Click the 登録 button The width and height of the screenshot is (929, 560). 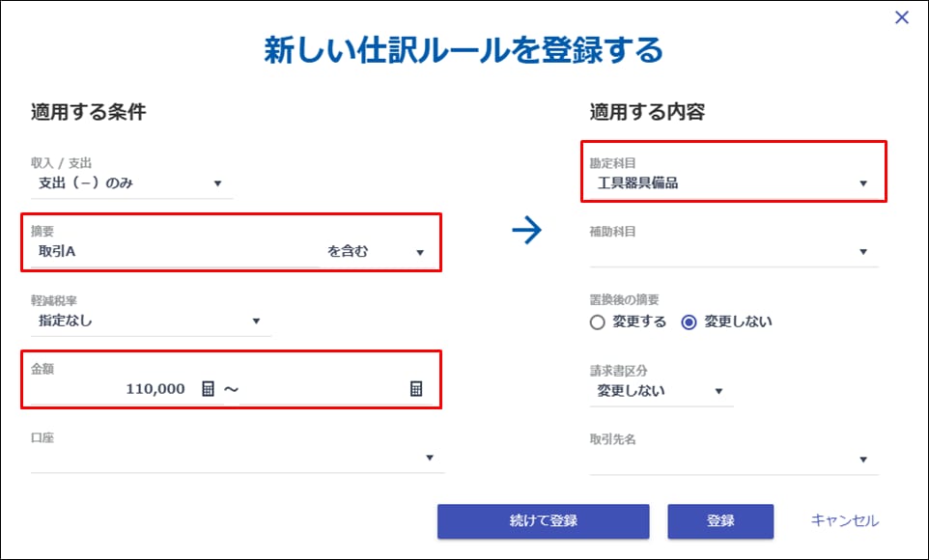[x=720, y=521]
